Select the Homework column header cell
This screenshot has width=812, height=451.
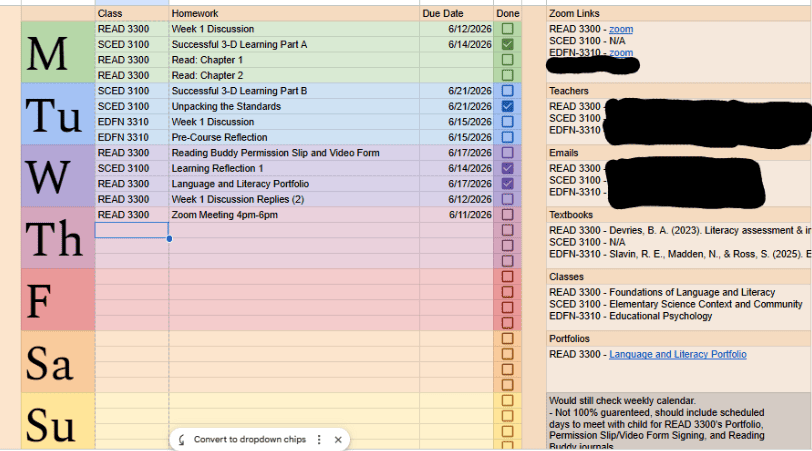pyautogui.click(x=294, y=13)
